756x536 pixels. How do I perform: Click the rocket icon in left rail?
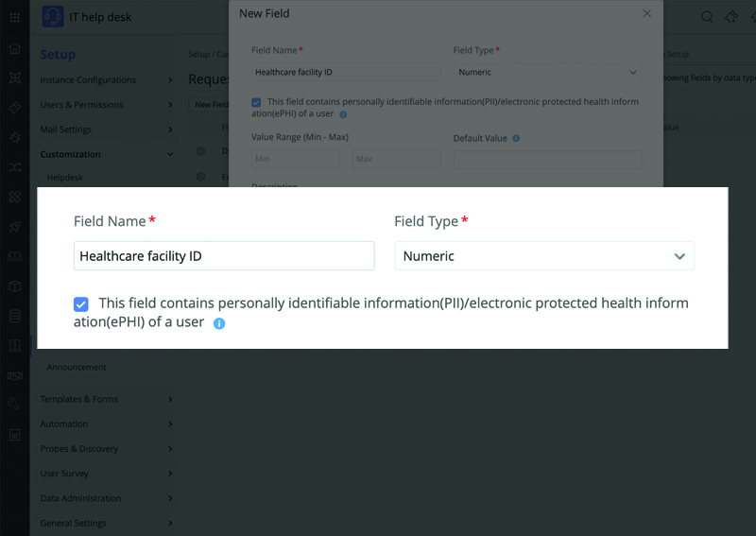(14, 227)
